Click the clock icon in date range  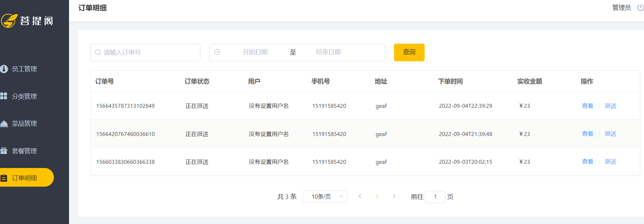pyautogui.click(x=217, y=52)
